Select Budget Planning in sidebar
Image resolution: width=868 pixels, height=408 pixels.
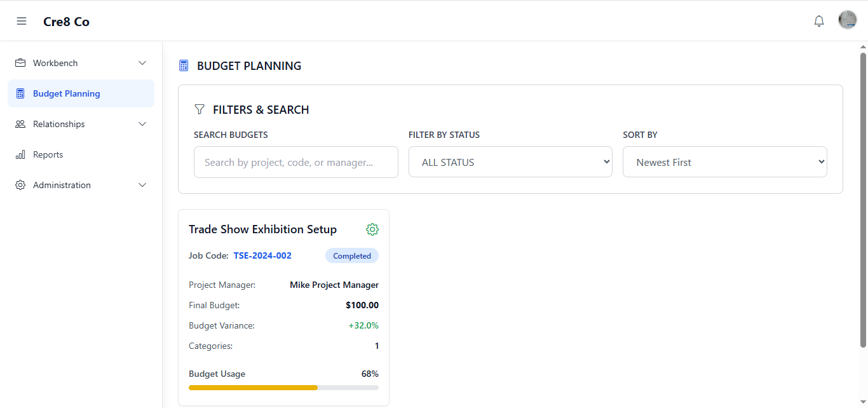click(x=67, y=93)
